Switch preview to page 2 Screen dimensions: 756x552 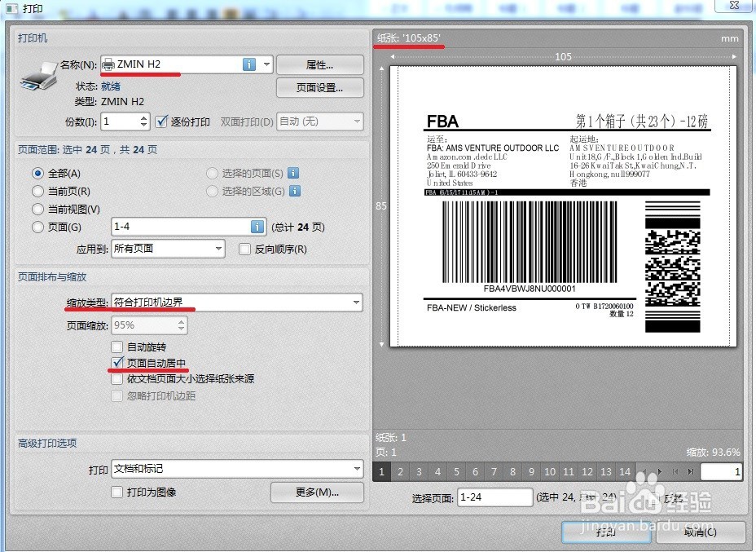[x=400, y=472]
